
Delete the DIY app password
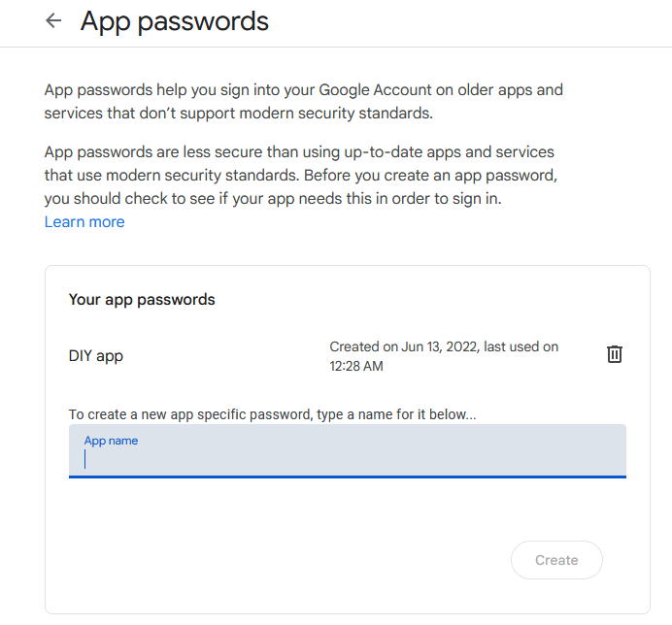coord(614,354)
